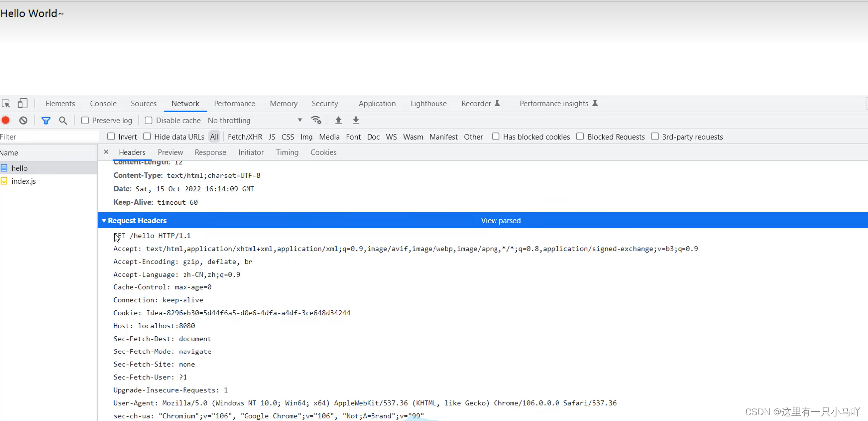This screenshot has height=421, width=868.
Task: Activate the inspect element picker icon
Action: (6, 104)
